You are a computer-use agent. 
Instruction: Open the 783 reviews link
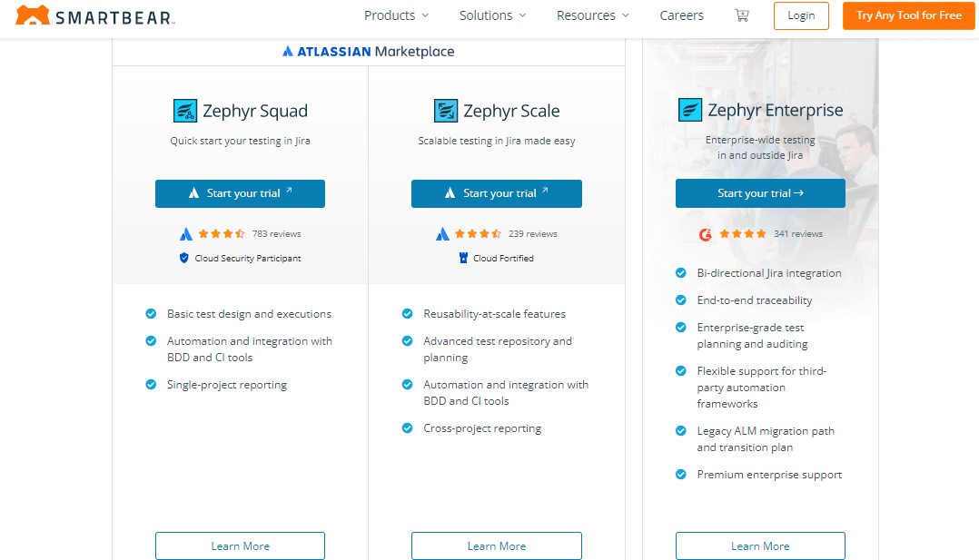(x=277, y=234)
